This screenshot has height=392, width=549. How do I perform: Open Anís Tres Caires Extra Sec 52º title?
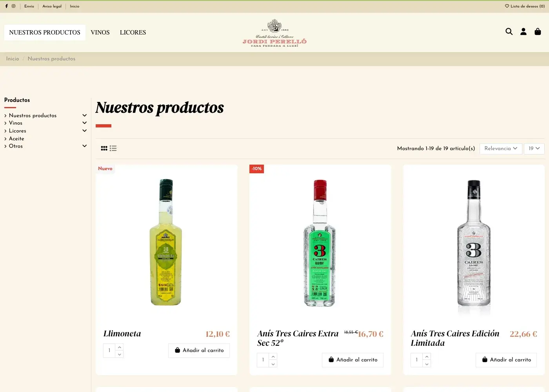click(x=298, y=338)
